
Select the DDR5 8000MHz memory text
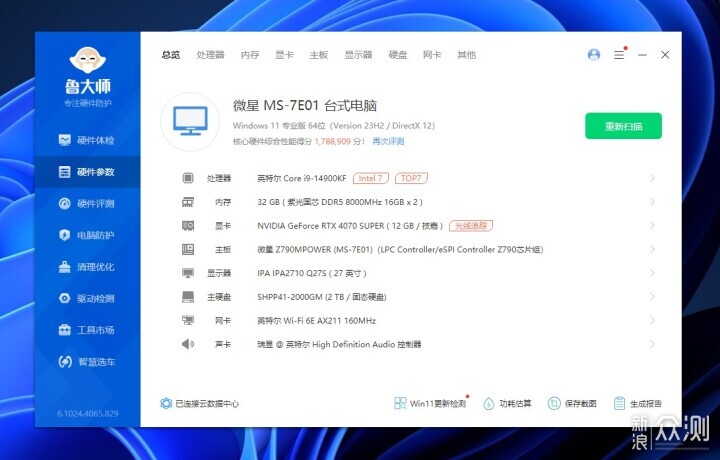click(x=340, y=202)
